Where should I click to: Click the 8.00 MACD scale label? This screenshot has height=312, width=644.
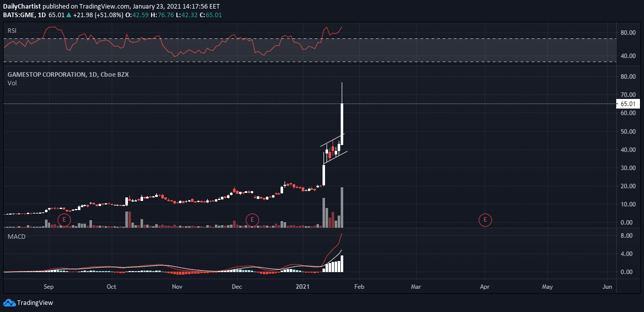point(626,236)
